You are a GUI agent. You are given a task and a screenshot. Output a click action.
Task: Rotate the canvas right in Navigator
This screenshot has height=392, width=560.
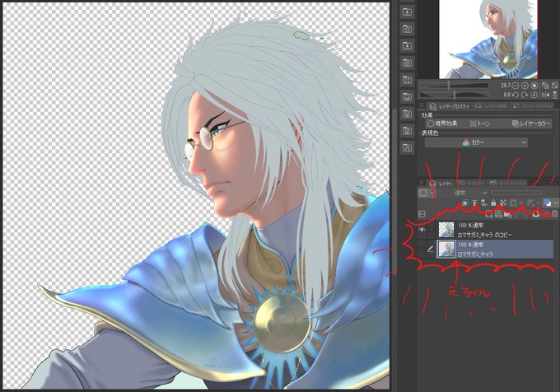coord(525,95)
